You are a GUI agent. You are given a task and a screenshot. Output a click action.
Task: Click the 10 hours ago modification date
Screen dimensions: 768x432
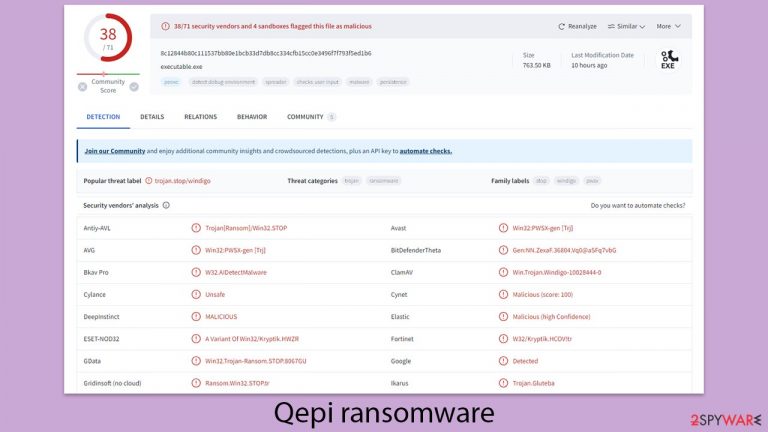pyautogui.click(x=589, y=65)
